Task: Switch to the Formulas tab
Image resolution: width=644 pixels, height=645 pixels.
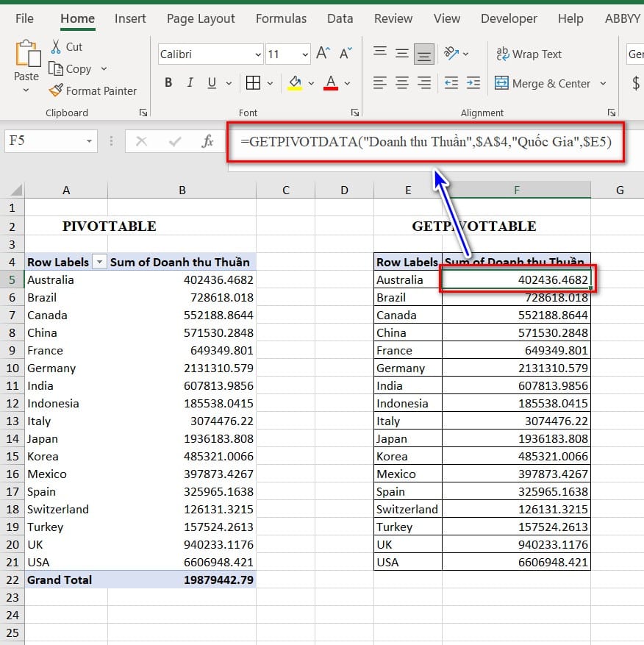Action: (281, 18)
